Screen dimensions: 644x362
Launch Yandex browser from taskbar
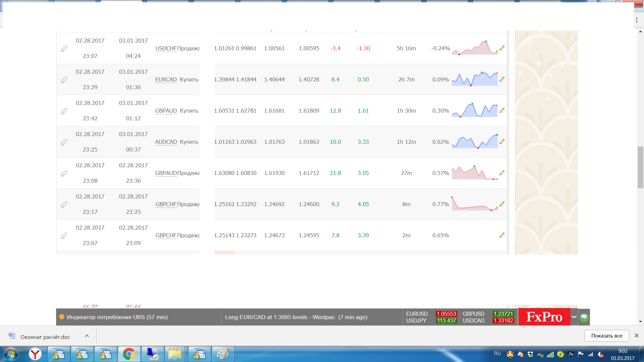click(35, 354)
